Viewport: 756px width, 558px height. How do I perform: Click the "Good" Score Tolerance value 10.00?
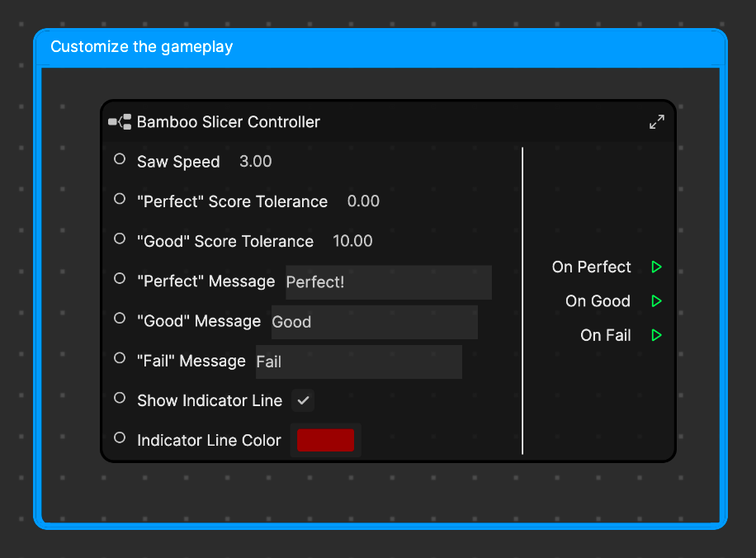coord(352,241)
